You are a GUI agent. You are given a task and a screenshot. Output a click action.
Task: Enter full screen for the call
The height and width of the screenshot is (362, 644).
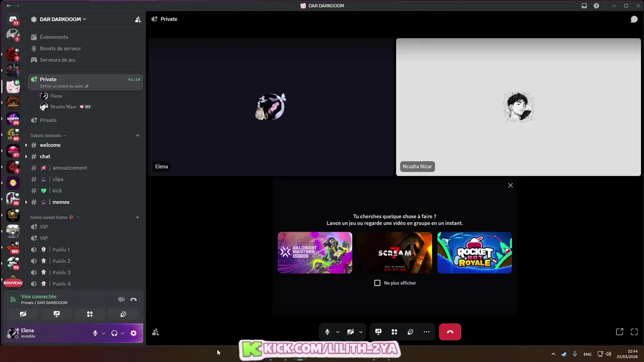click(634, 332)
